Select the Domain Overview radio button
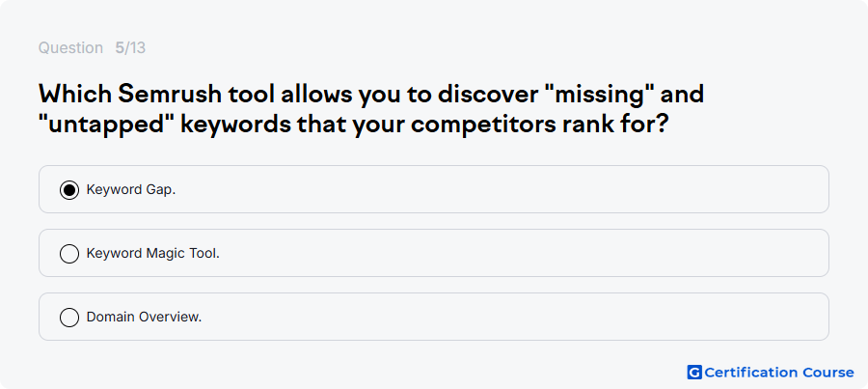The width and height of the screenshot is (868, 389). (x=69, y=317)
